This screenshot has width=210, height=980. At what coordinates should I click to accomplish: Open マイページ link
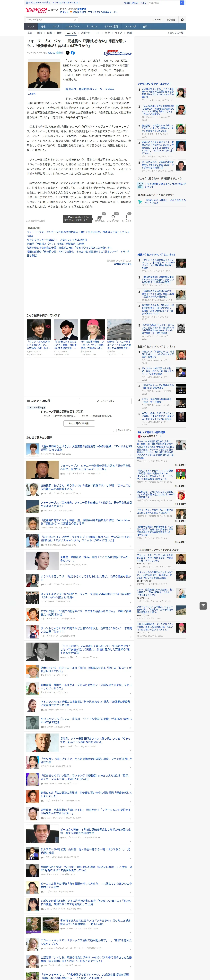click(157, 20)
